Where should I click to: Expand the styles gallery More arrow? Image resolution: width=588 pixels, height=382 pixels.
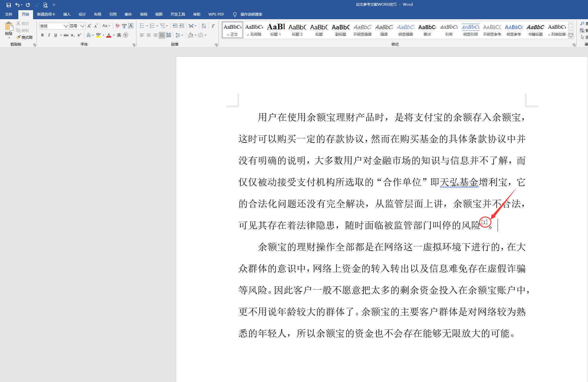click(x=571, y=36)
